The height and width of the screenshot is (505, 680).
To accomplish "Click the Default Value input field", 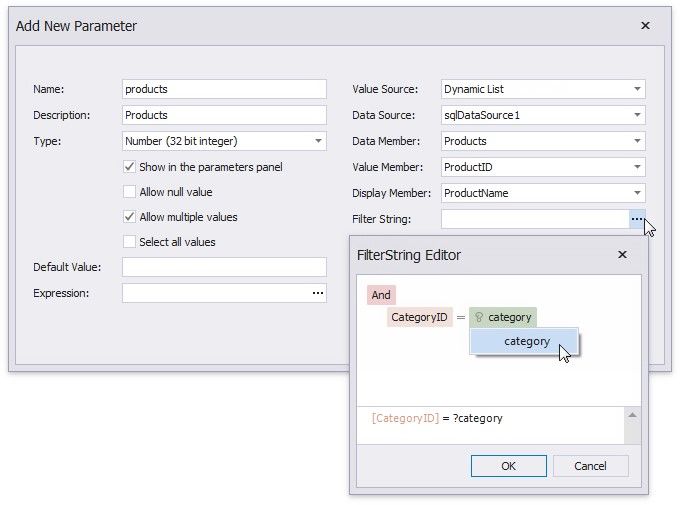I will (224, 267).
